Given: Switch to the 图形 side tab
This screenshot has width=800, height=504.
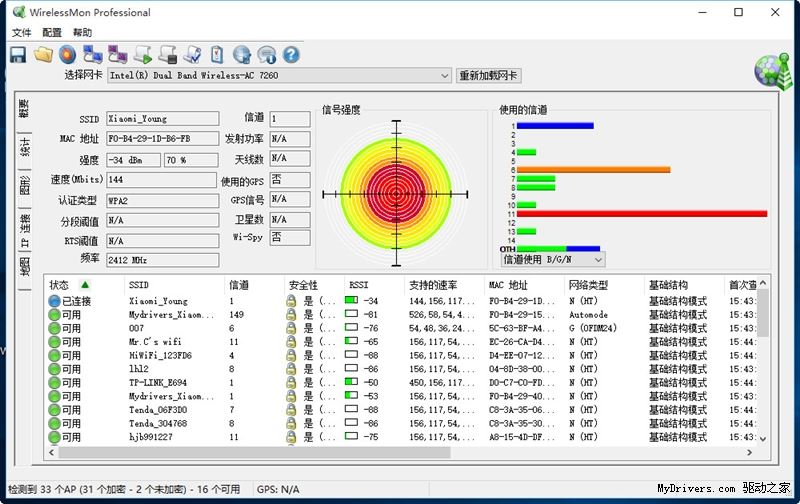Looking at the screenshot, I should (24, 186).
